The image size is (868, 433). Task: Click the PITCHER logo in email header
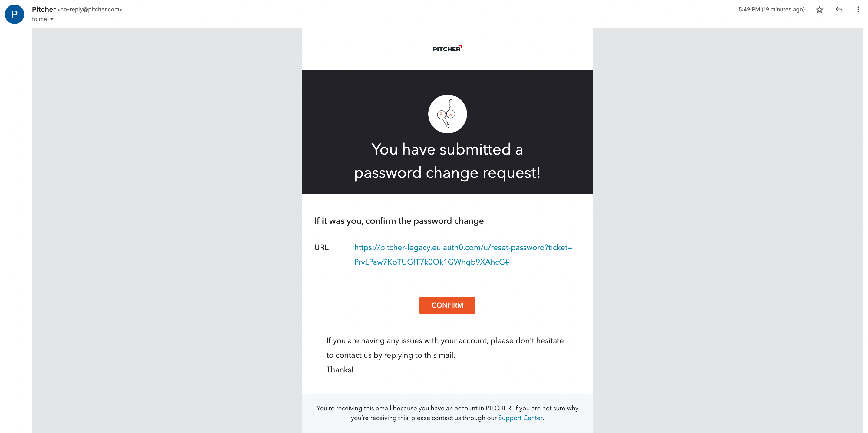click(x=447, y=49)
